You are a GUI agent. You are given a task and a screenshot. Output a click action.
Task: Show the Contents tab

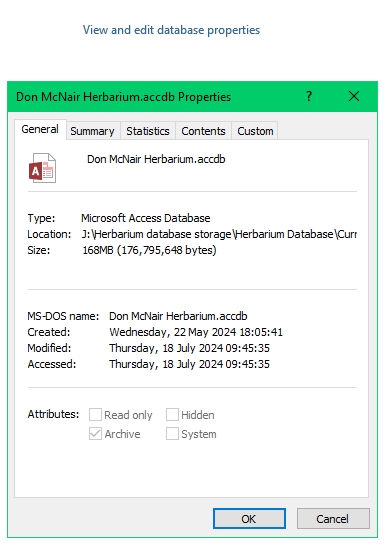pyautogui.click(x=203, y=131)
